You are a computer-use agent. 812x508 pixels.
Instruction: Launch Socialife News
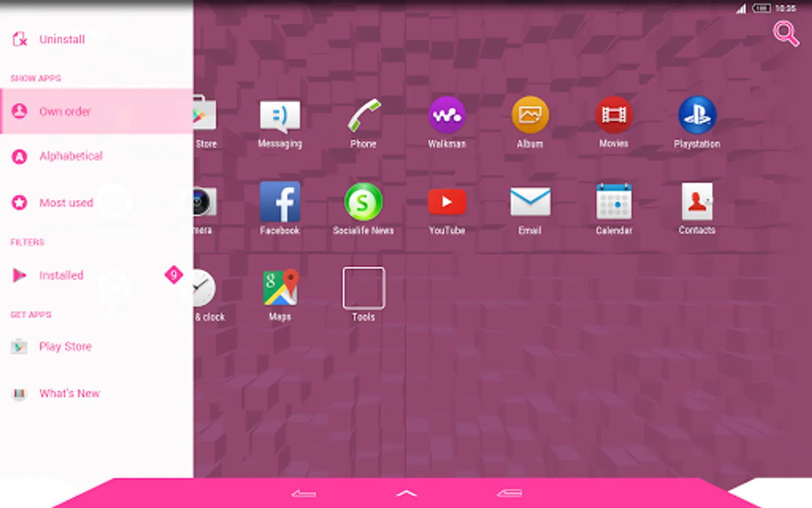364,202
